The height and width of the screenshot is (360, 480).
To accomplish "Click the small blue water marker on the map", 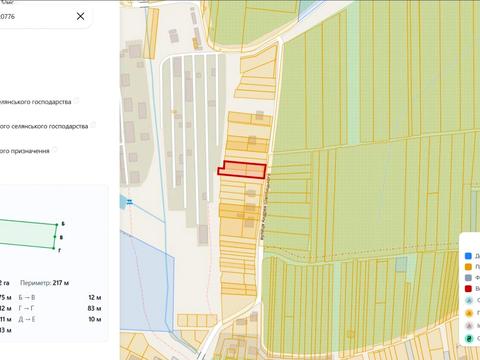I will point(130,202).
